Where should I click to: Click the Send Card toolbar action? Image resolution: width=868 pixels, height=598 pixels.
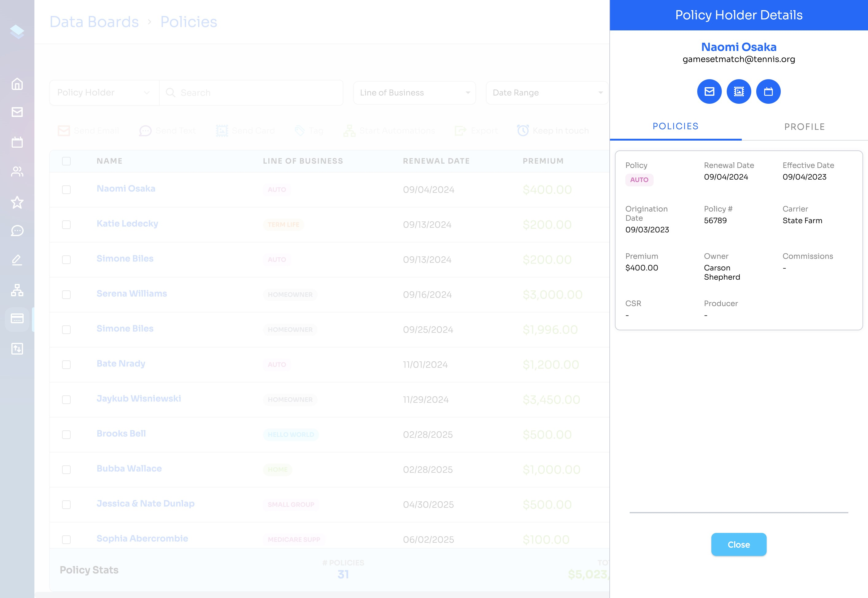245,131
